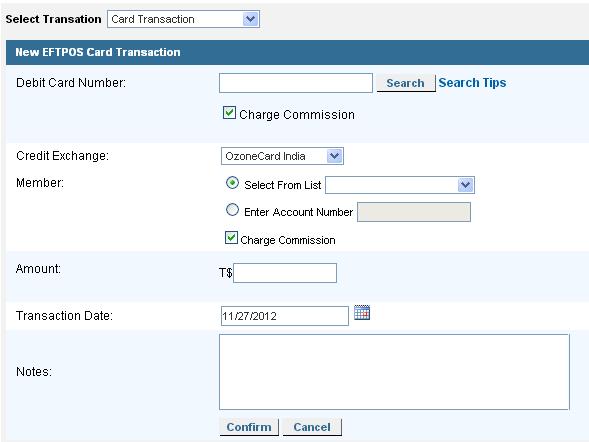Screen dimensions: 589x442
Task: Focus the Amount T$ input field
Action: (x=285, y=273)
